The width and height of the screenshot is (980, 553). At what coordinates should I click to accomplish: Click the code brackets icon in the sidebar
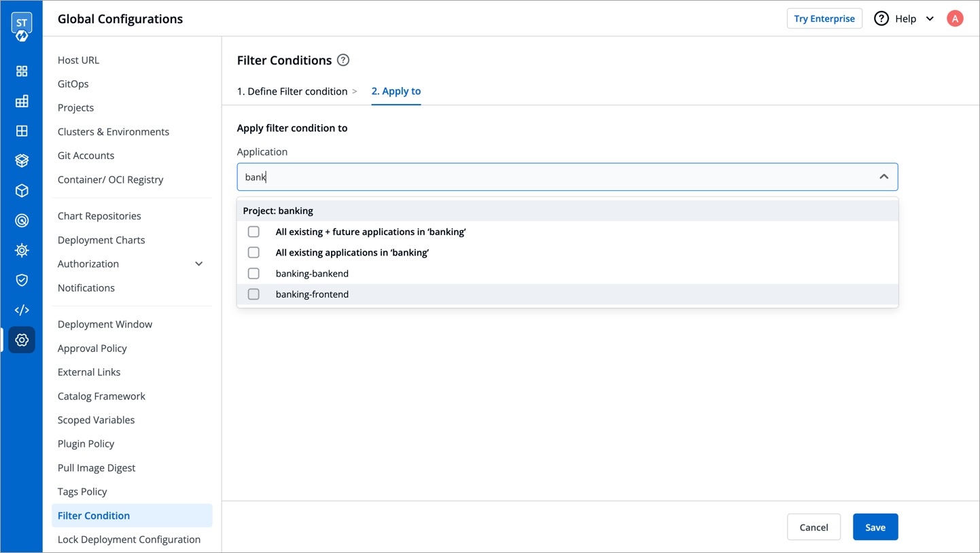(x=22, y=310)
